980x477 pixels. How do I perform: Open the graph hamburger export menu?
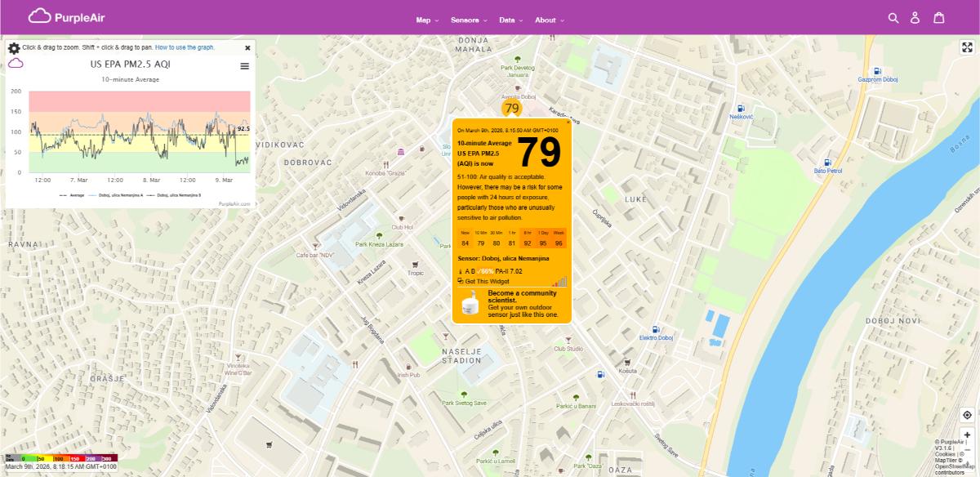pyautogui.click(x=243, y=66)
